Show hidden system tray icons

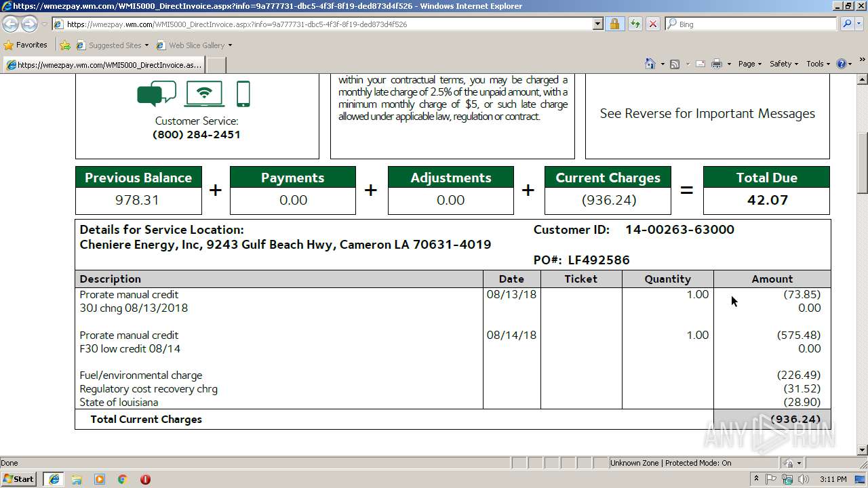(x=756, y=479)
